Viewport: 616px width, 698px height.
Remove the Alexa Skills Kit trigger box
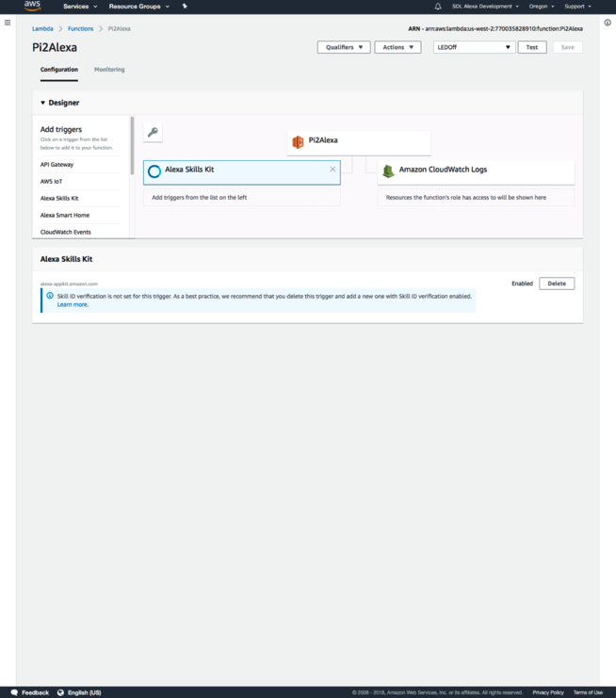point(332,170)
